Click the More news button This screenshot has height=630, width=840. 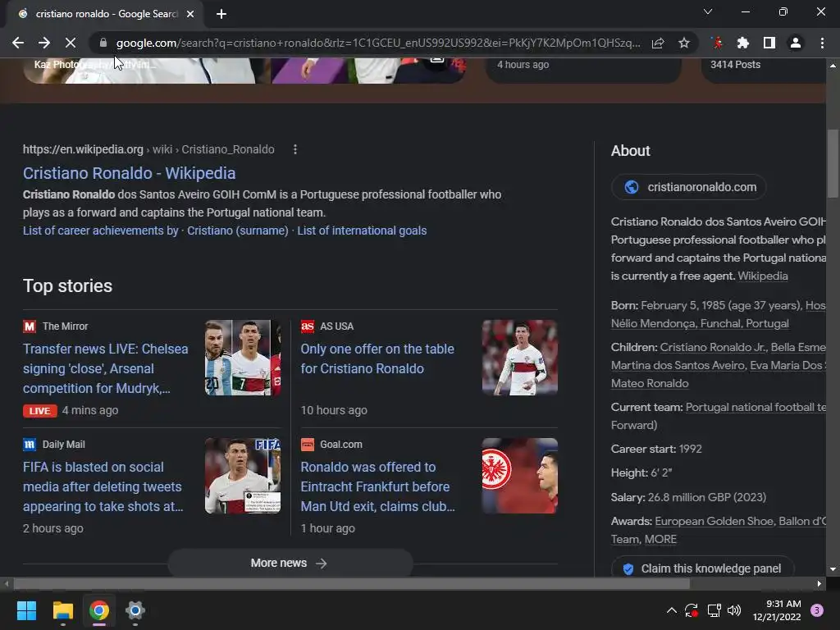click(x=290, y=563)
